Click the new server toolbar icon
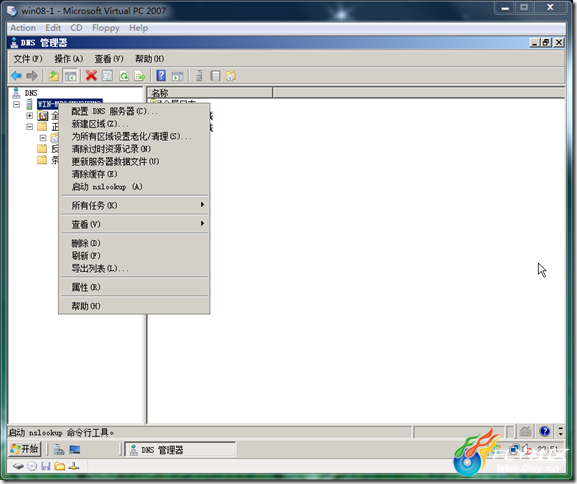Screen dimensions: 577x484 click(199, 76)
